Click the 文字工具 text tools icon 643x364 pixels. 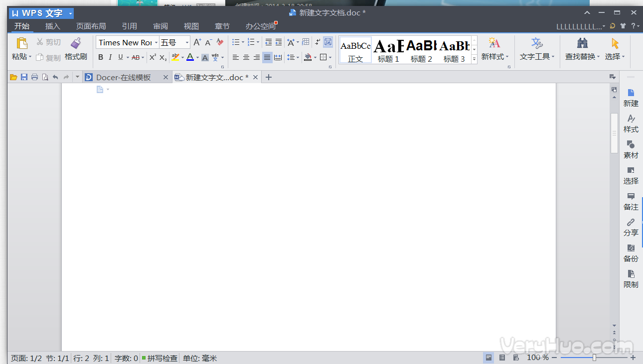(537, 43)
